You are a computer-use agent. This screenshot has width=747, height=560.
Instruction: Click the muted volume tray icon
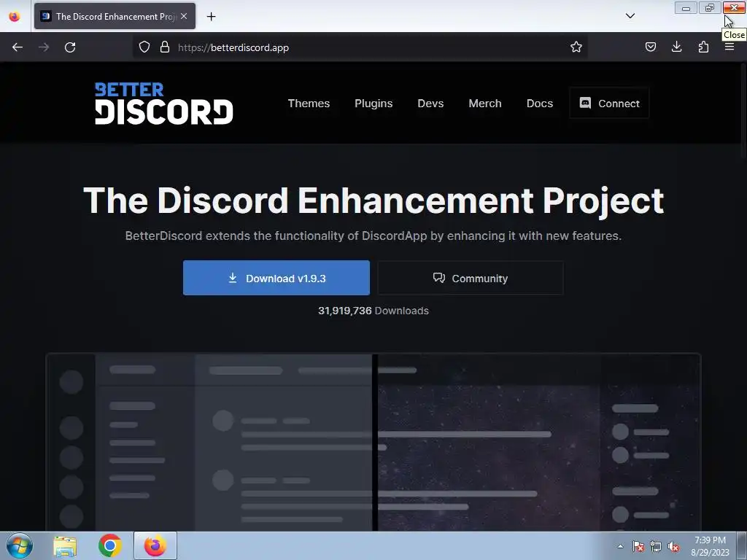point(673,547)
